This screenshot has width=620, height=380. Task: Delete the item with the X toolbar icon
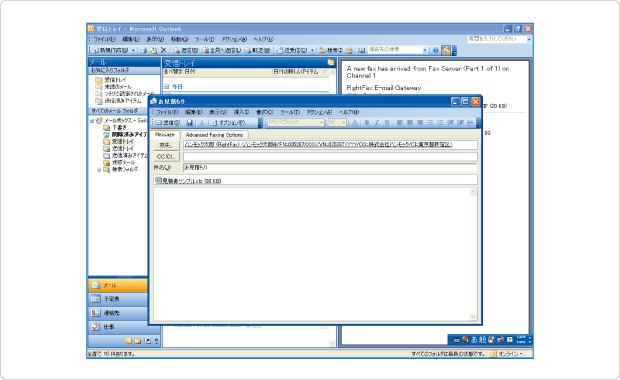click(163, 50)
